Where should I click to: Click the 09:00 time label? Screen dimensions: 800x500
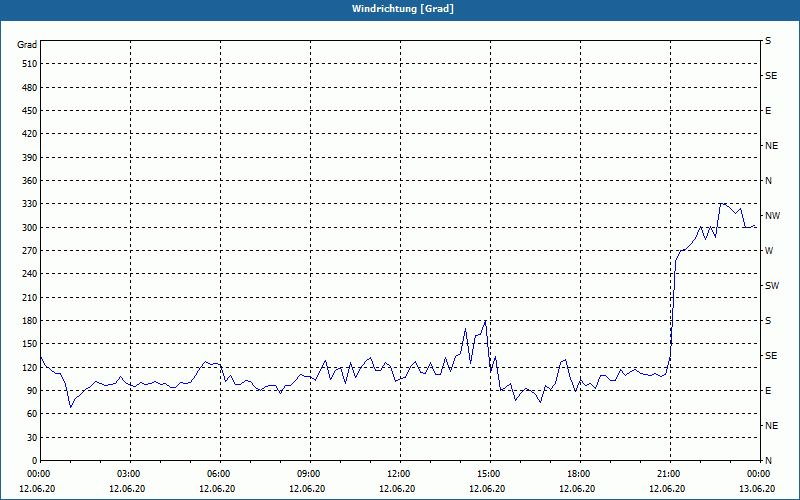310,474
